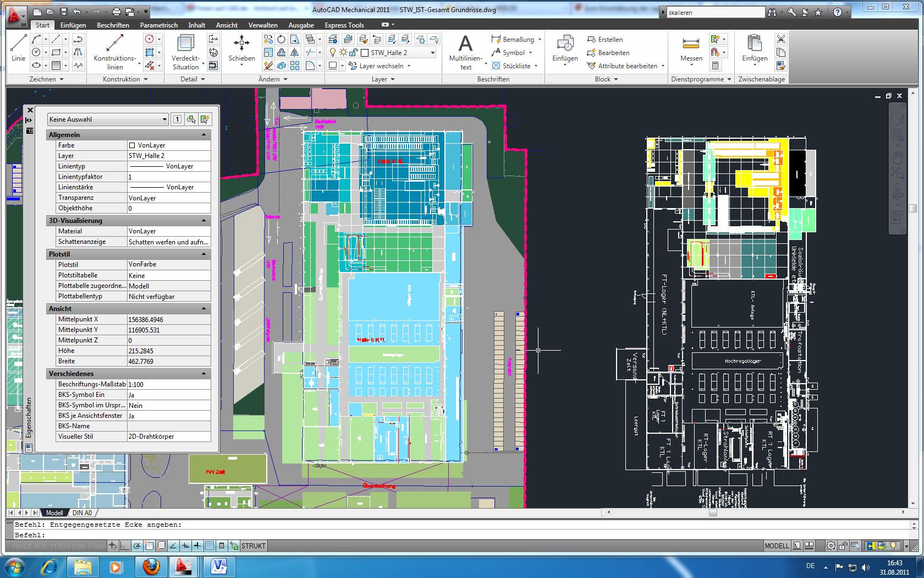Toggle the lineweight display status button
Image resolution: width=924 pixels, height=578 pixels.
tap(198, 546)
